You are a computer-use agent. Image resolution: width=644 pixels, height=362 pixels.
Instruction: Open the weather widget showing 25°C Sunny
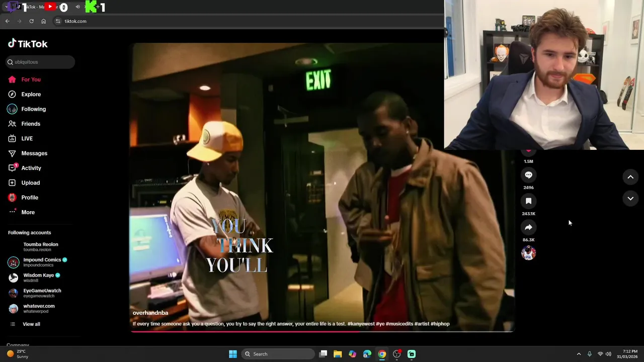tap(18, 354)
